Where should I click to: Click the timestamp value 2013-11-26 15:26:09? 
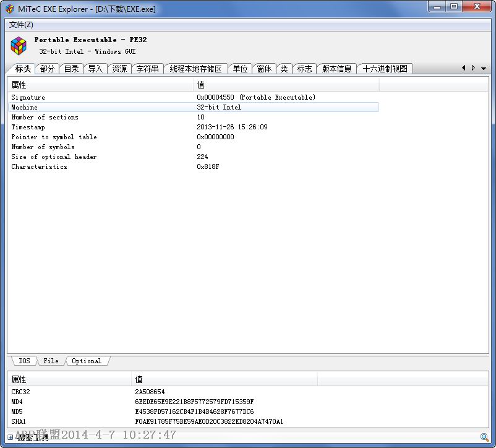pos(232,127)
